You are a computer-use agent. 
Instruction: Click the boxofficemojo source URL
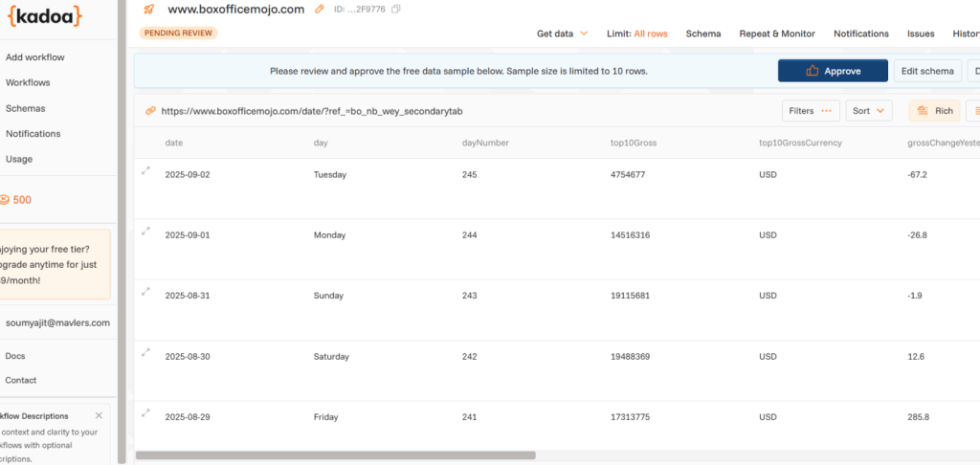pos(311,111)
